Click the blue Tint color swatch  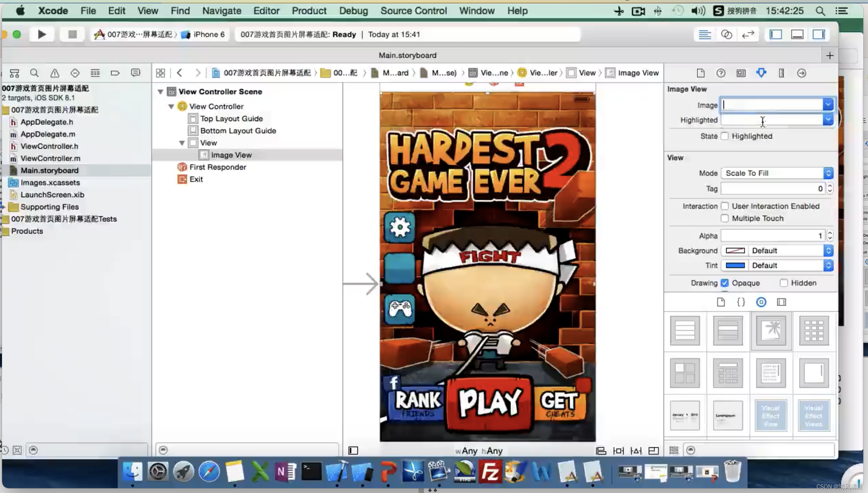point(735,265)
